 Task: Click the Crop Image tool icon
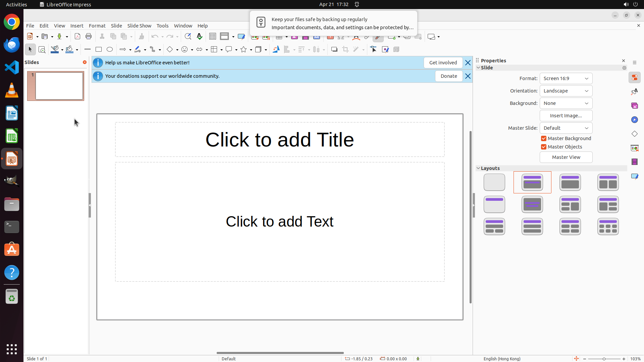tap(345, 50)
